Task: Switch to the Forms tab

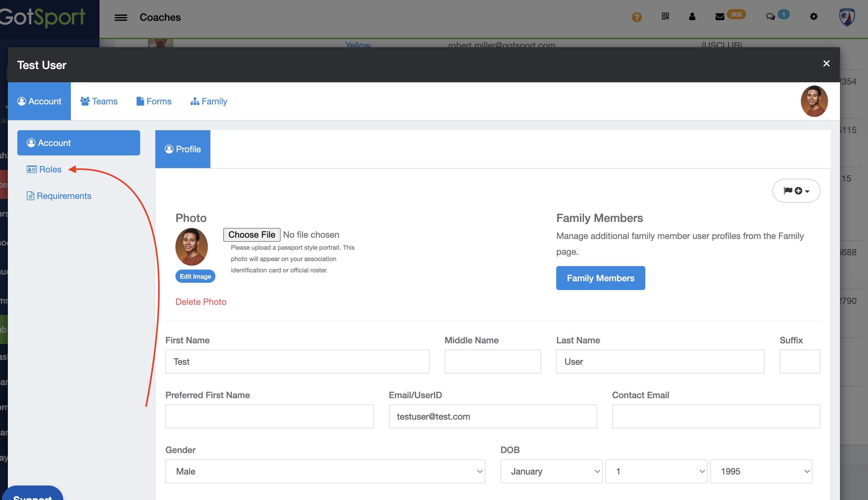Action: pyautogui.click(x=154, y=101)
